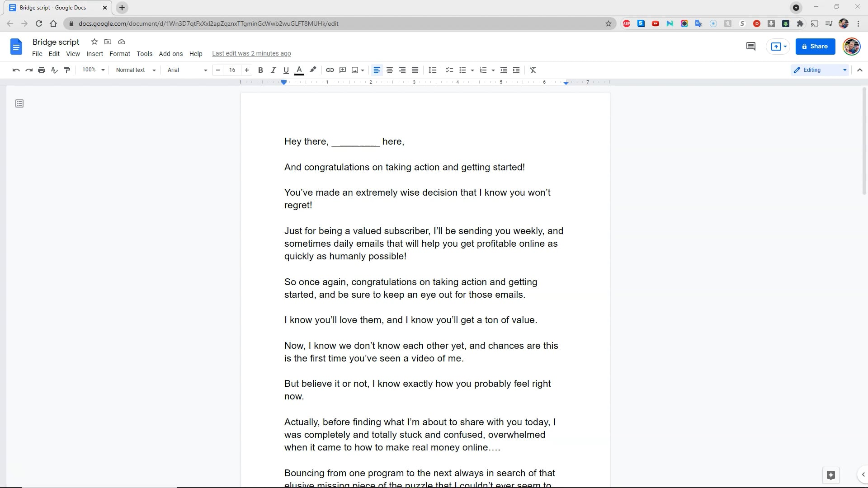Toggle bold formatting
The width and height of the screenshot is (868, 488).
pyautogui.click(x=260, y=70)
